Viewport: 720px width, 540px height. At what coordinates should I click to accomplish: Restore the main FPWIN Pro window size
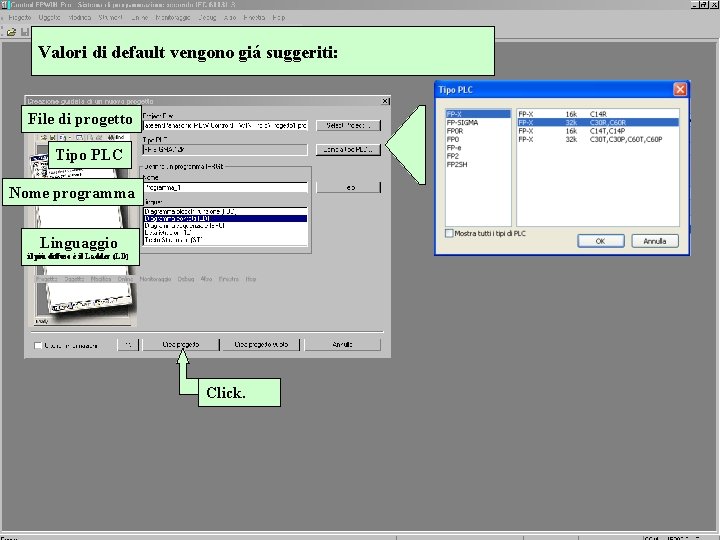(703, 5)
